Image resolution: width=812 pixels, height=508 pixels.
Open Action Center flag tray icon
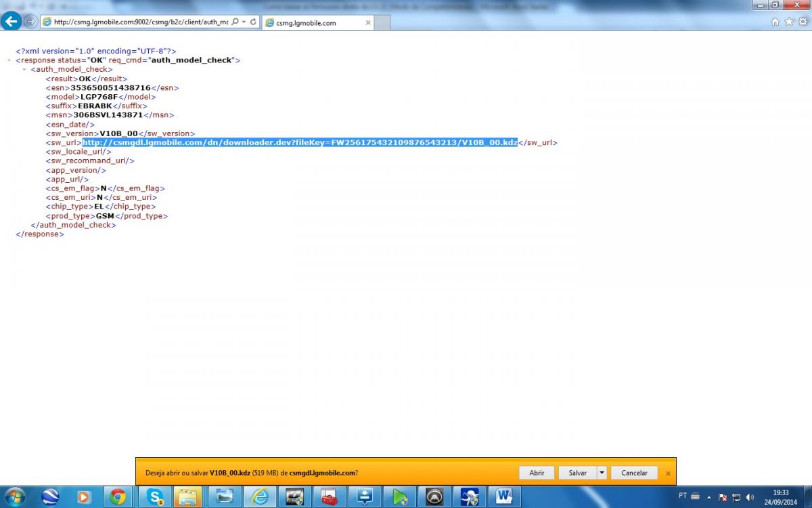723,497
